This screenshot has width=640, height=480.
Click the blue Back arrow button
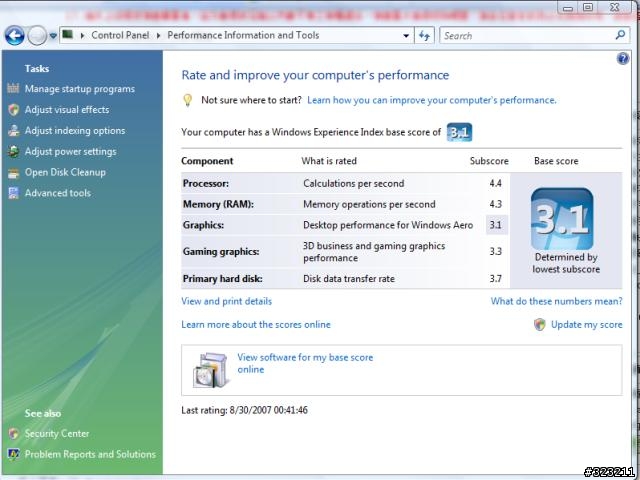click(x=15, y=36)
